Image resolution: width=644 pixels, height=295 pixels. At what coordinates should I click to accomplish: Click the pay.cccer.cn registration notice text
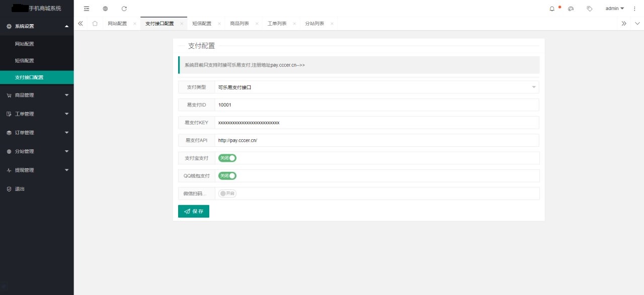[x=245, y=65]
